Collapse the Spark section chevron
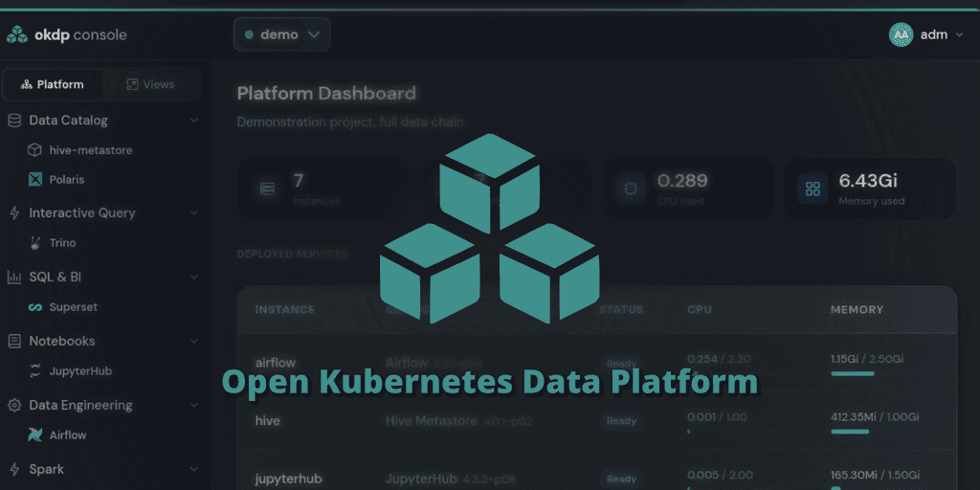 [193, 469]
